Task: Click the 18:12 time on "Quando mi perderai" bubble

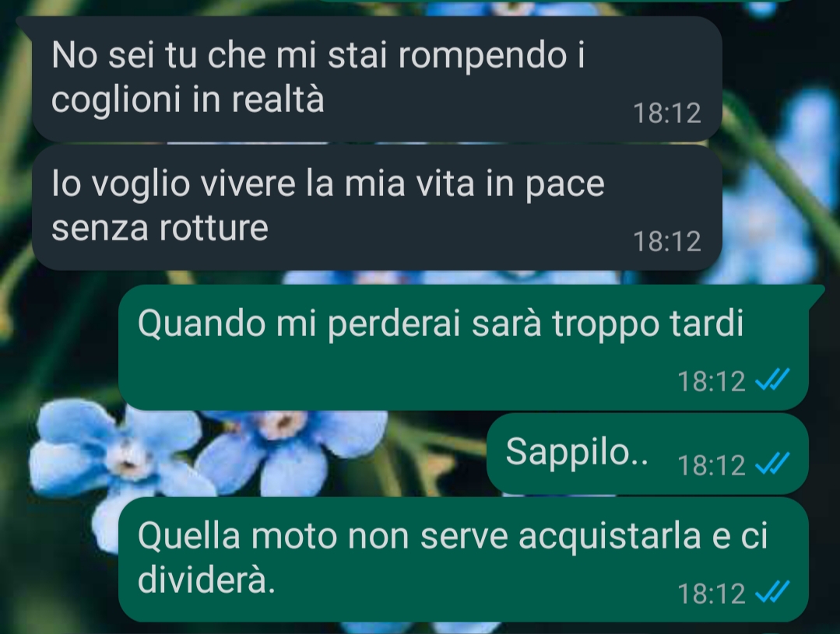Action: (712, 381)
